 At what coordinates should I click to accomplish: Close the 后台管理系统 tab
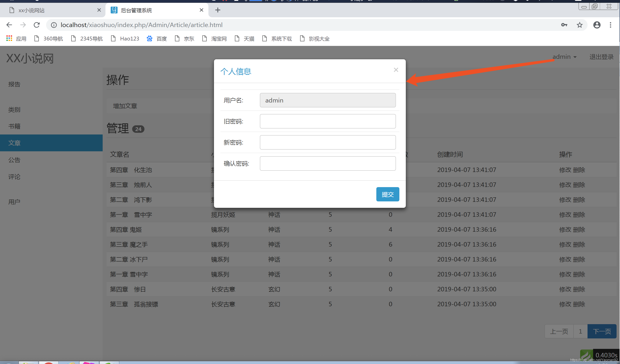[x=201, y=10]
